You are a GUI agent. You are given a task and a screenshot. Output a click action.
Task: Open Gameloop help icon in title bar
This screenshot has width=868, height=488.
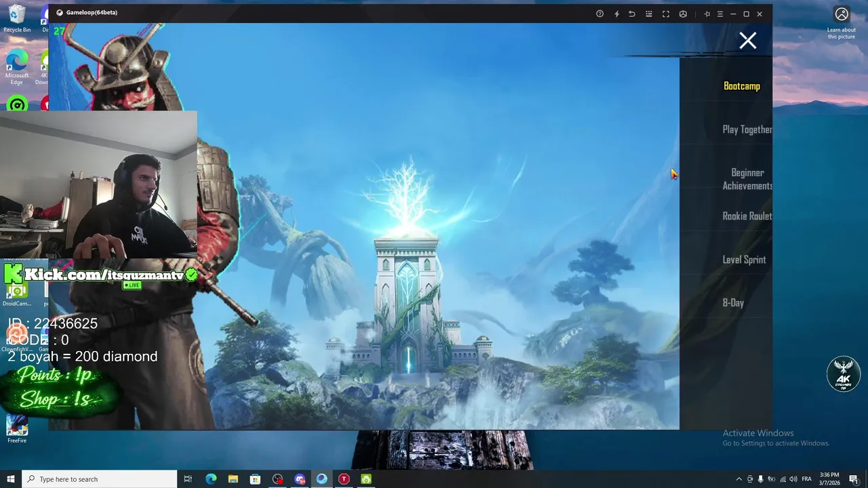599,14
